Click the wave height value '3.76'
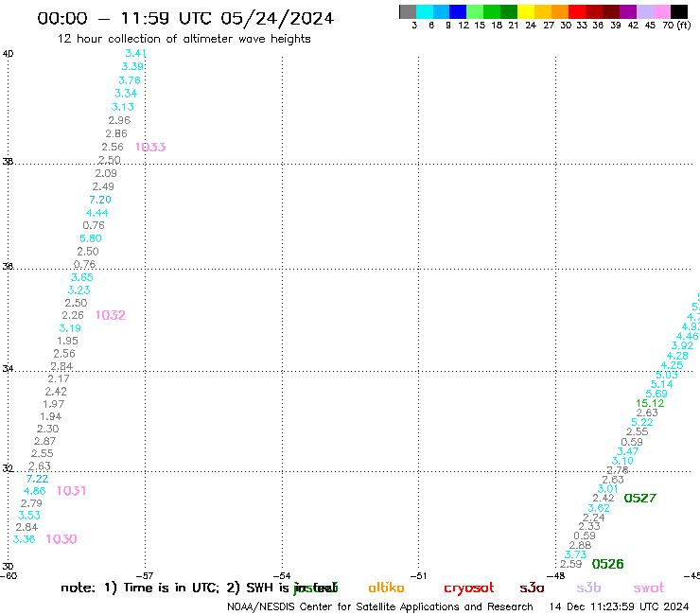Image resolution: width=700 pixels, height=615 pixels. (x=130, y=80)
